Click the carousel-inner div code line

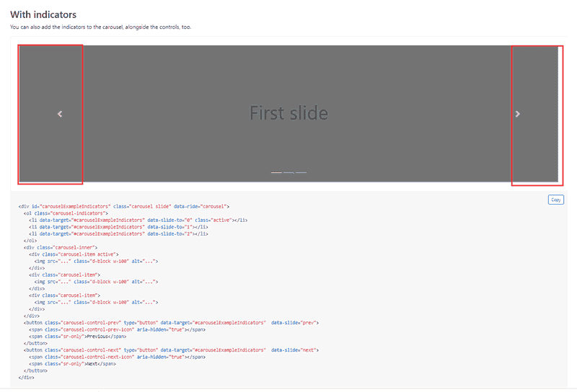[x=61, y=247]
